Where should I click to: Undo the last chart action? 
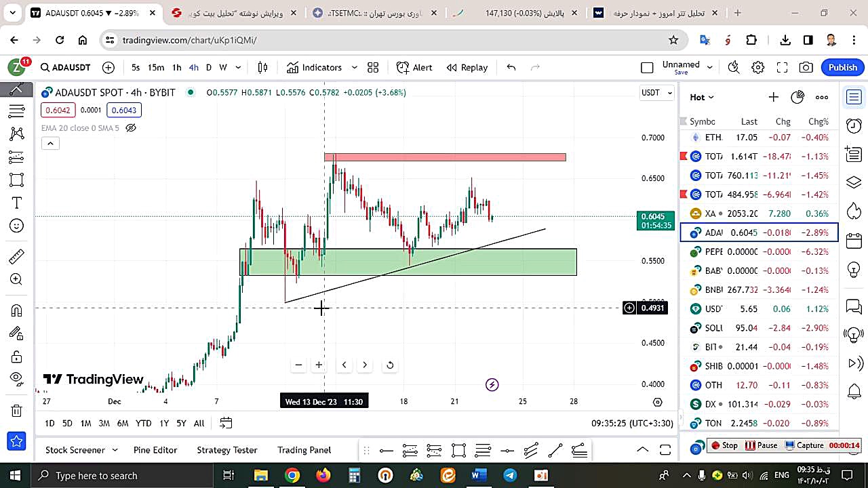tap(511, 67)
